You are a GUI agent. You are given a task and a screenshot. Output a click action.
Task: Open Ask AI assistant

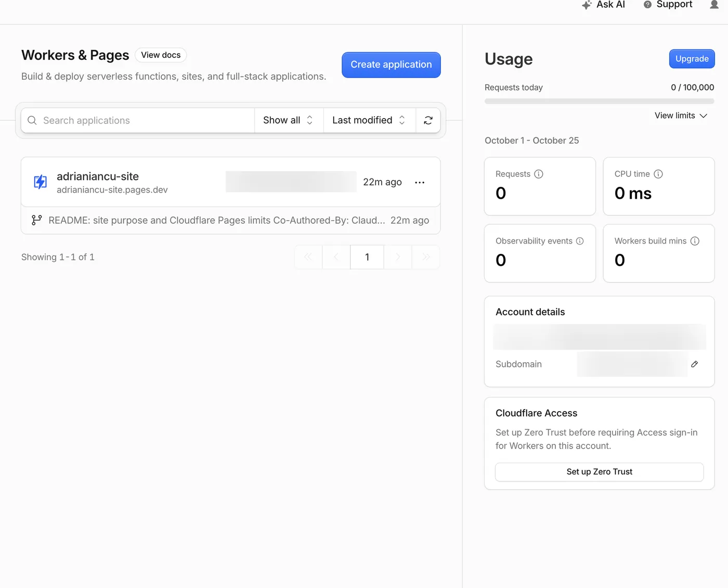click(603, 5)
